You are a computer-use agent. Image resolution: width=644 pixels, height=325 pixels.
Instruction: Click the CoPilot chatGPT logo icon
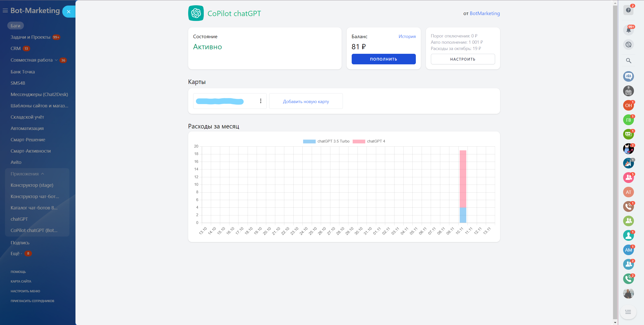196,13
